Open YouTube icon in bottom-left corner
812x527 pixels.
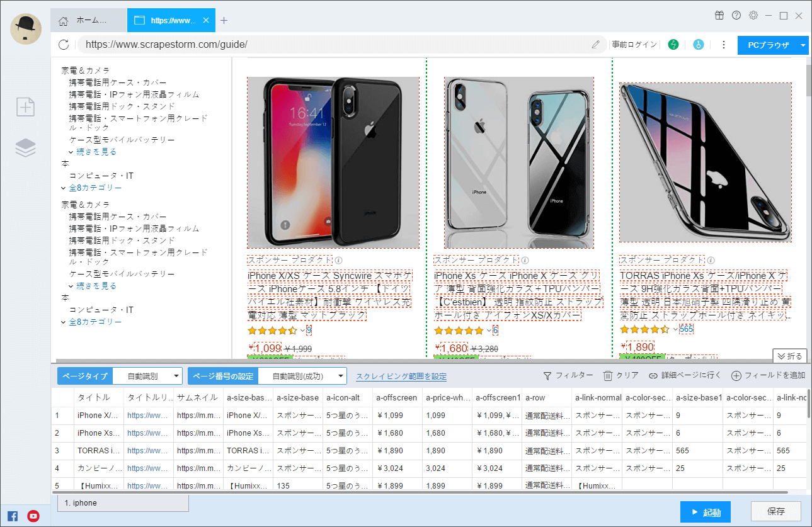(33, 516)
